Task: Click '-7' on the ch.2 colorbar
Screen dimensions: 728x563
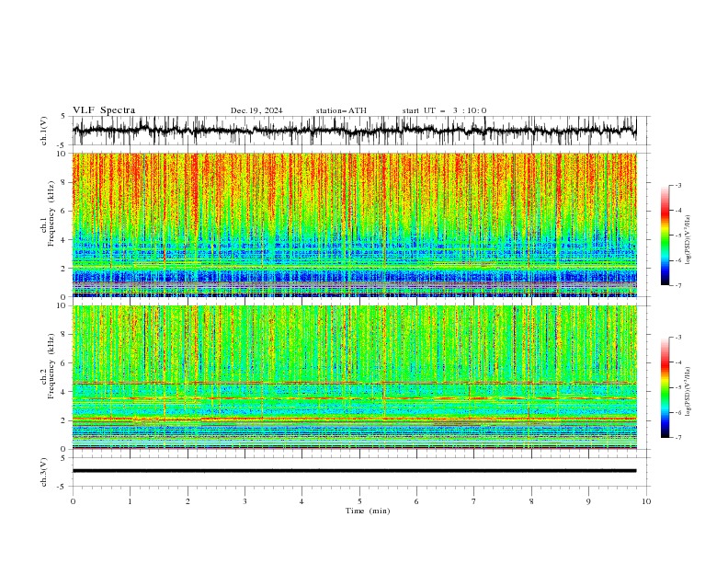Action: coord(678,437)
